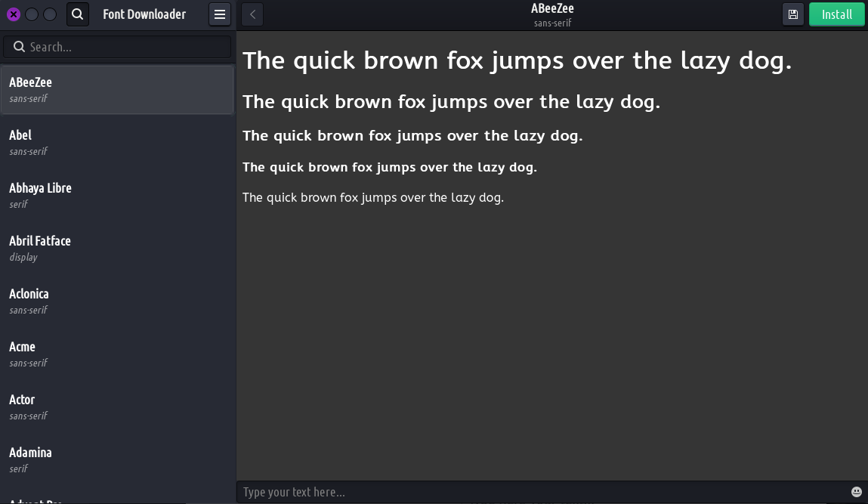Toggle the search icon in header bar
The width and height of the screenshot is (868, 504).
point(77,14)
